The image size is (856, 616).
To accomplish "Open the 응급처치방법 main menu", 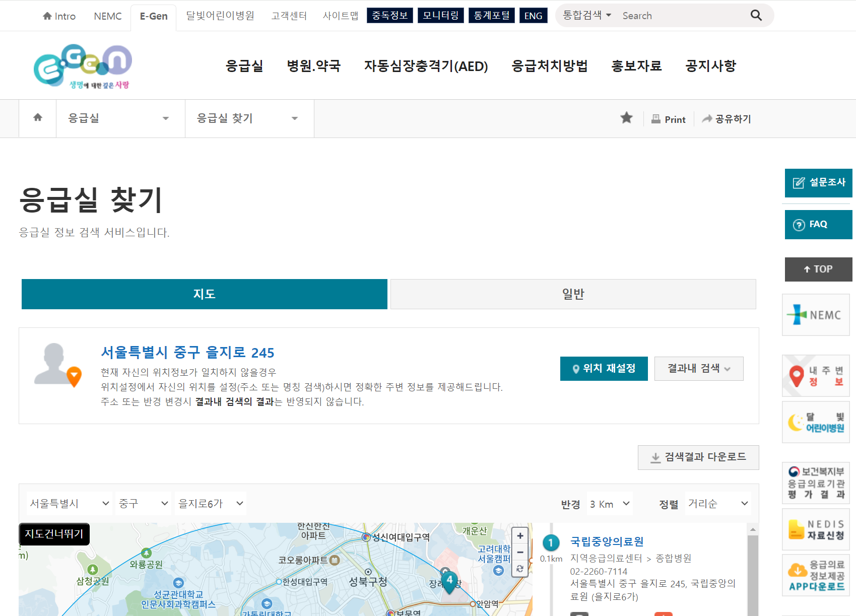I will (x=550, y=66).
